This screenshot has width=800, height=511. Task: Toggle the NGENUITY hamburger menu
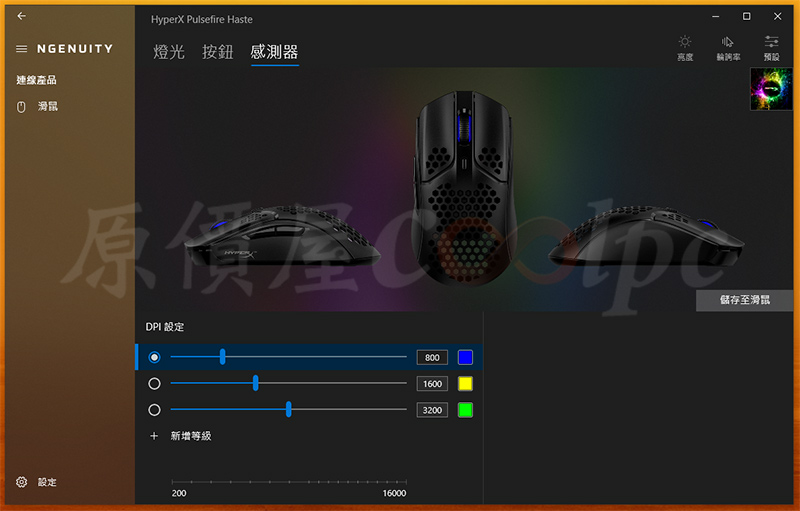point(21,49)
